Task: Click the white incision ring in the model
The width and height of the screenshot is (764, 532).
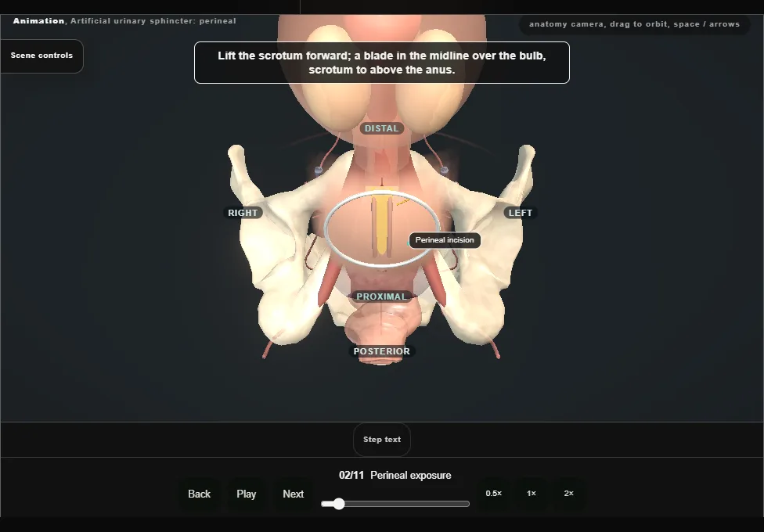Action: click(383, 229)
